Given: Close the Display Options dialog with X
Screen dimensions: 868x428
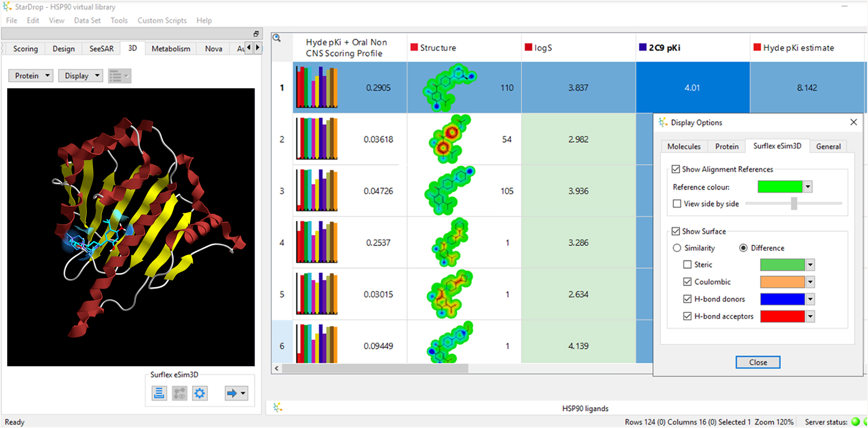Looking at the screenshot, I should coord(854,122).
